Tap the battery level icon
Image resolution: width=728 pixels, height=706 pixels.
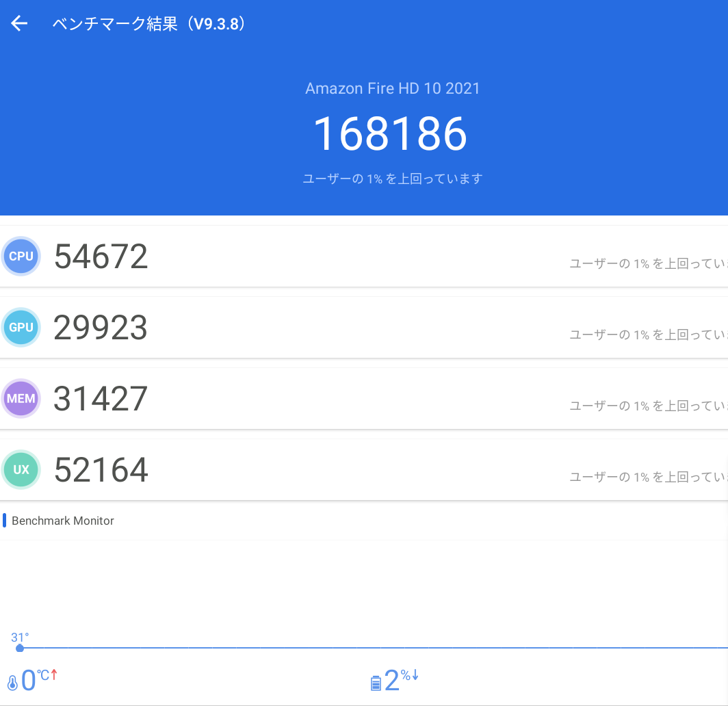[376, 683]
